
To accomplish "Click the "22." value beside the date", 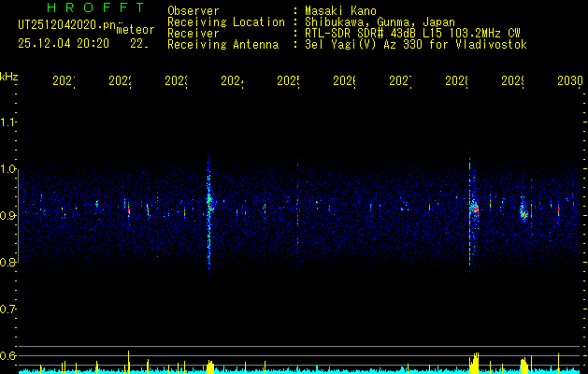I will point(139,44).
